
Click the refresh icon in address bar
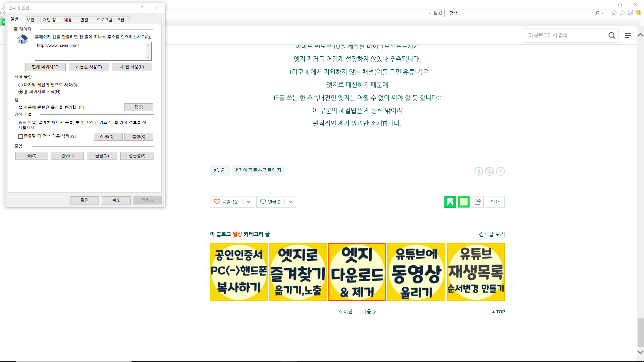click(x=441, y=13)
